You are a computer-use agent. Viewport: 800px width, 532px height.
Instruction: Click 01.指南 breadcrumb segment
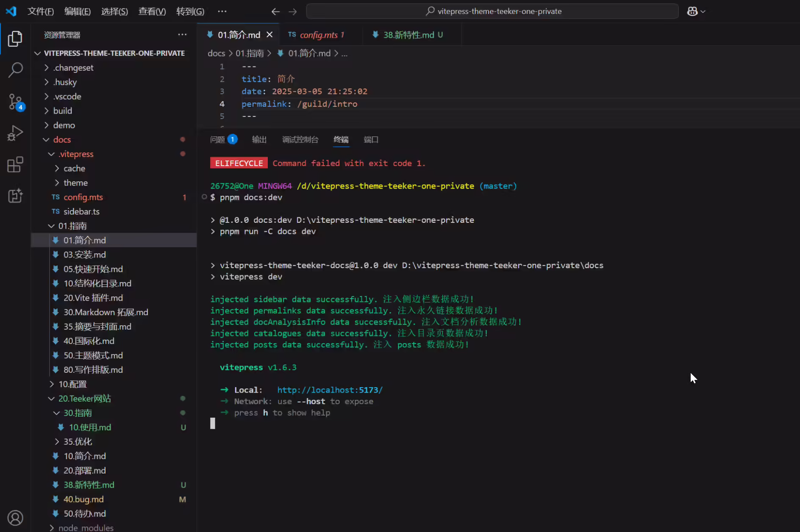coord(250,53)
